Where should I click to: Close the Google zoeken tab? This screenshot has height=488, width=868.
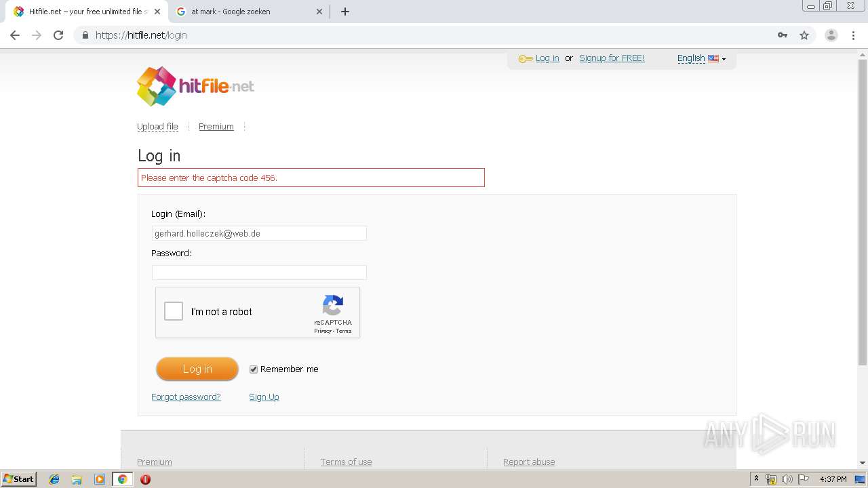coord(320,12)
